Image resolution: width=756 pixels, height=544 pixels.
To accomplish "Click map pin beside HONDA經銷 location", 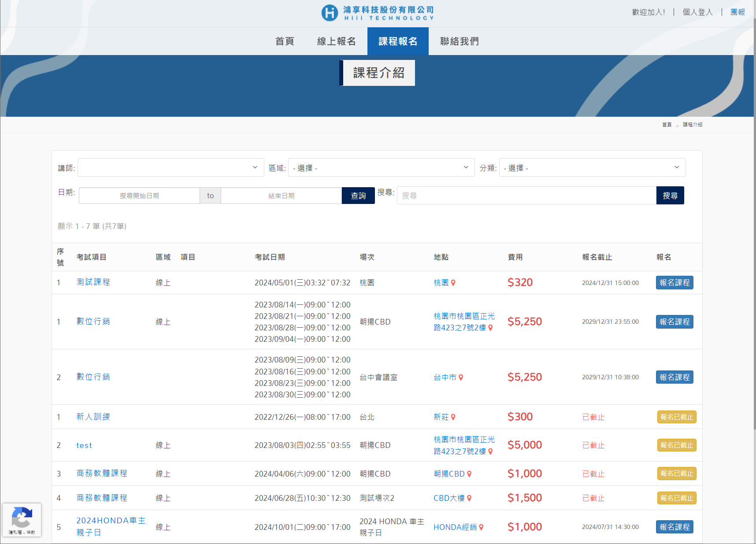I will click(x=481, y=527).
